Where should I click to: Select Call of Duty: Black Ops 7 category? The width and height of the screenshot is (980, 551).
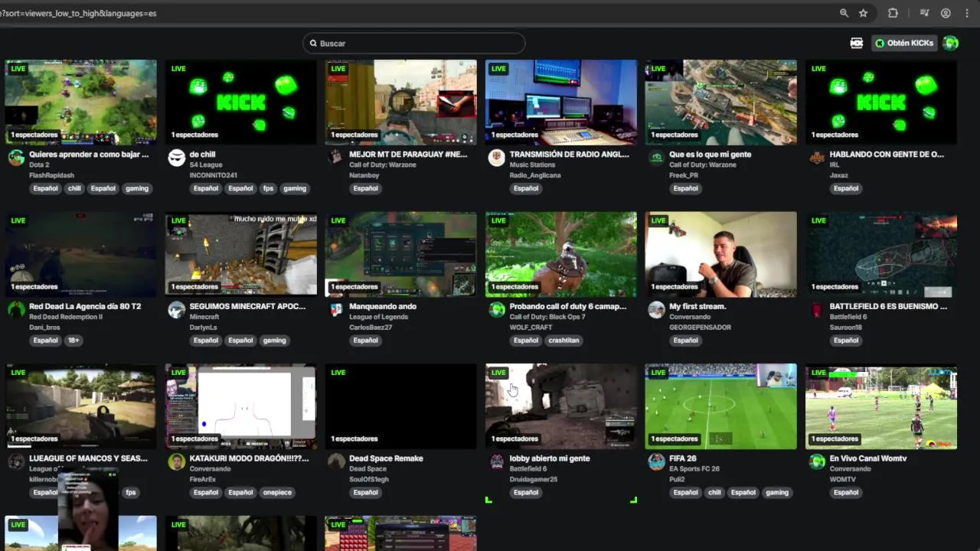pyautogui.click(x=547, y=317)
